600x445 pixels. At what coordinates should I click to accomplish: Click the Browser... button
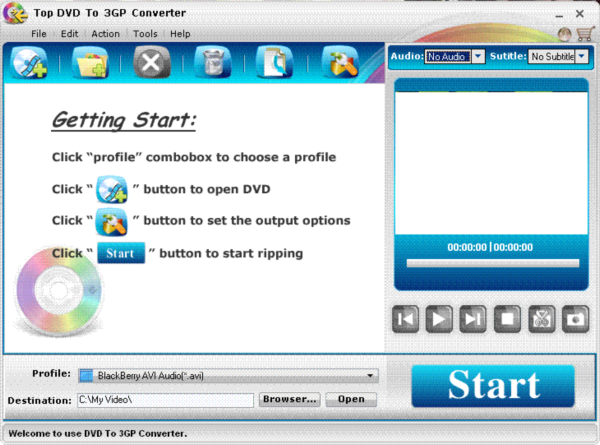289,399
